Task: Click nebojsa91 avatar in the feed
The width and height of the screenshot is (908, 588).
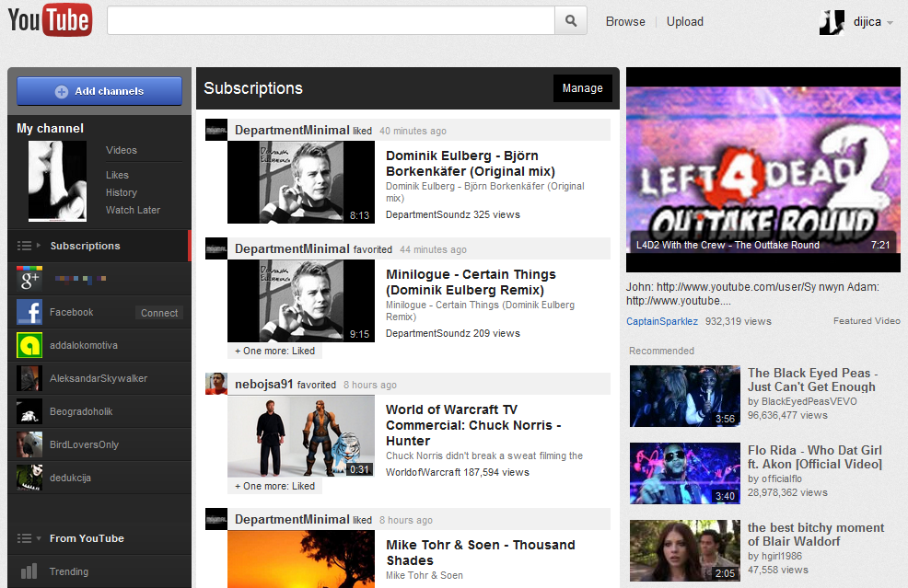Action: click(216, 384)
